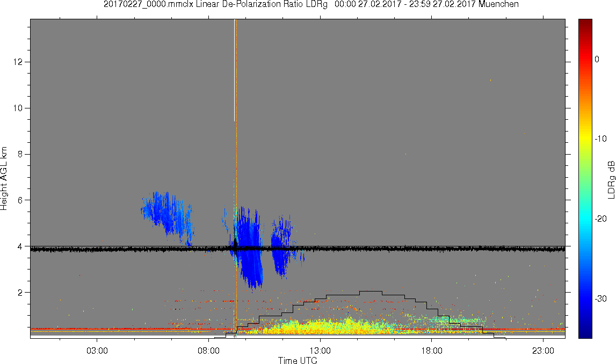Click the 'Height AGL km' axis title
This screenshot has height=364, width=616.
coord(4,179)
